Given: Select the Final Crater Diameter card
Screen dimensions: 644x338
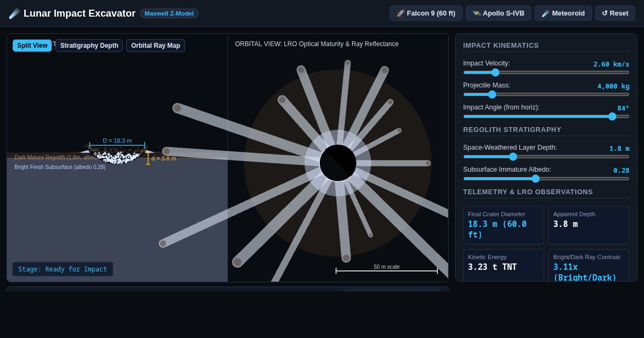Looking at the screenshot, I should 503,225.
